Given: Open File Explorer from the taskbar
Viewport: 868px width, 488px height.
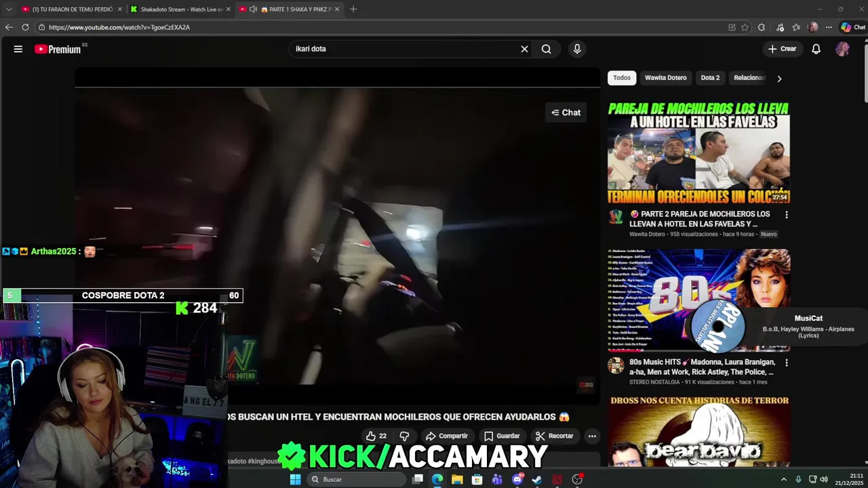Looking at the screenshot, I should click(x=457, y=479).
